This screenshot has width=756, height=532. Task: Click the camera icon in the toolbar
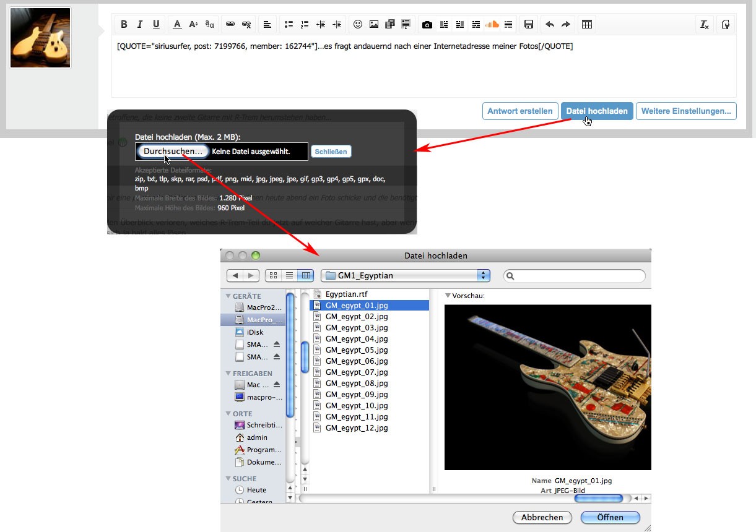click(x=427, y=25)
